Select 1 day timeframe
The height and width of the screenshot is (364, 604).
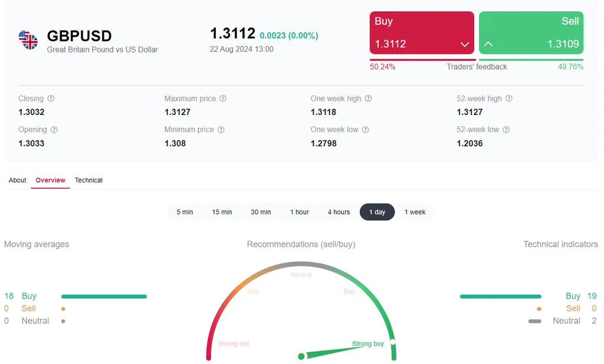(x=377, y=212)
